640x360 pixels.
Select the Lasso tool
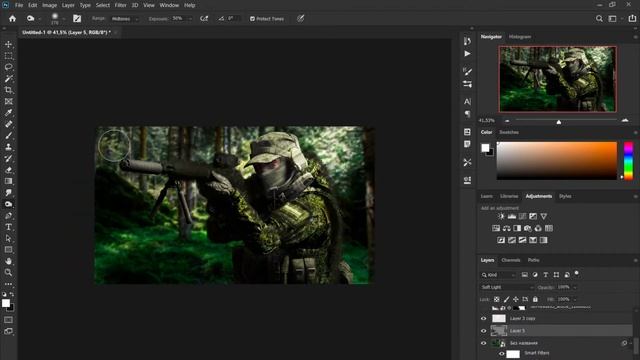pos(8,67)
